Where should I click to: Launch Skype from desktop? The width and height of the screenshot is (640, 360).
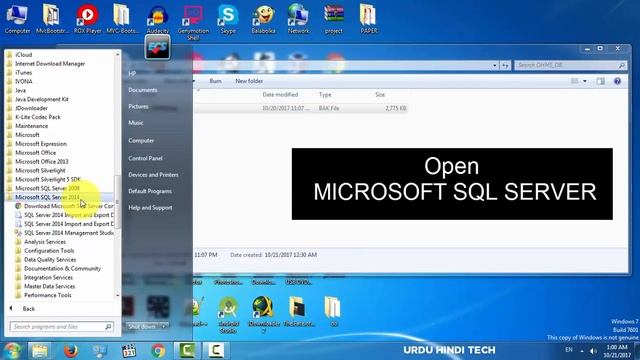point(228,19)
